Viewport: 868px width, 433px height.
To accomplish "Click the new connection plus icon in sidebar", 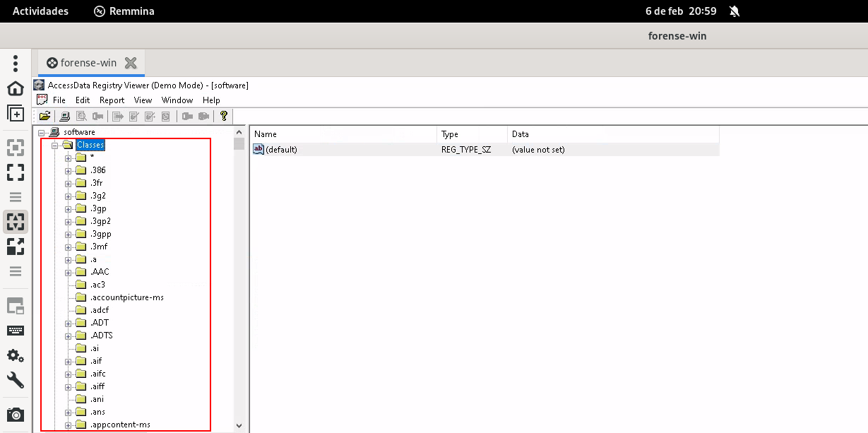I will tap(16, 113).
